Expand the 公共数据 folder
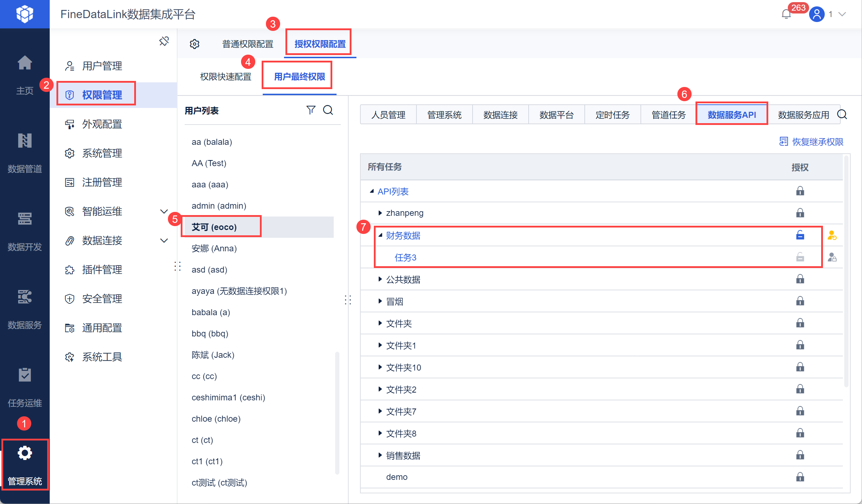862x504 pixels. tap(380, 279)
